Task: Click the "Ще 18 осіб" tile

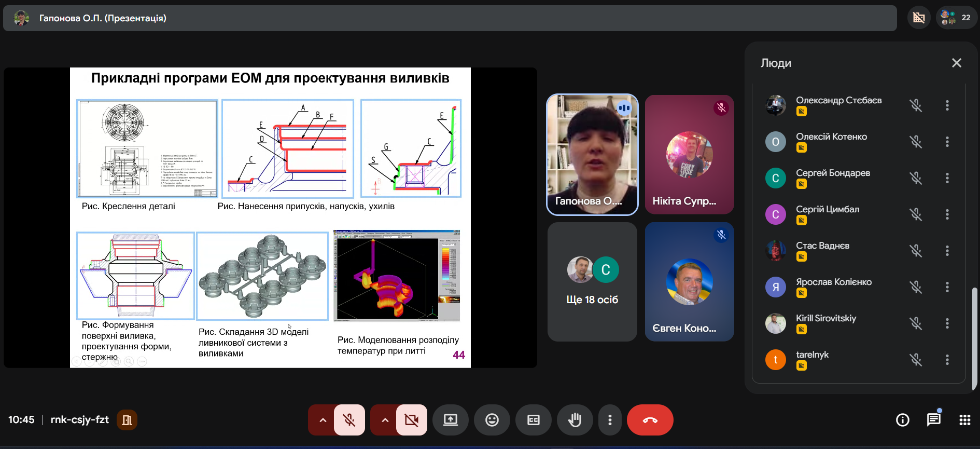Action: click(x=592, y=282)
